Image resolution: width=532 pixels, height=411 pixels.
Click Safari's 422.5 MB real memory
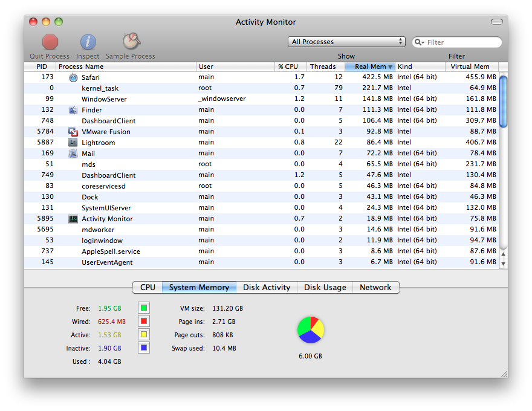point(377,77)
